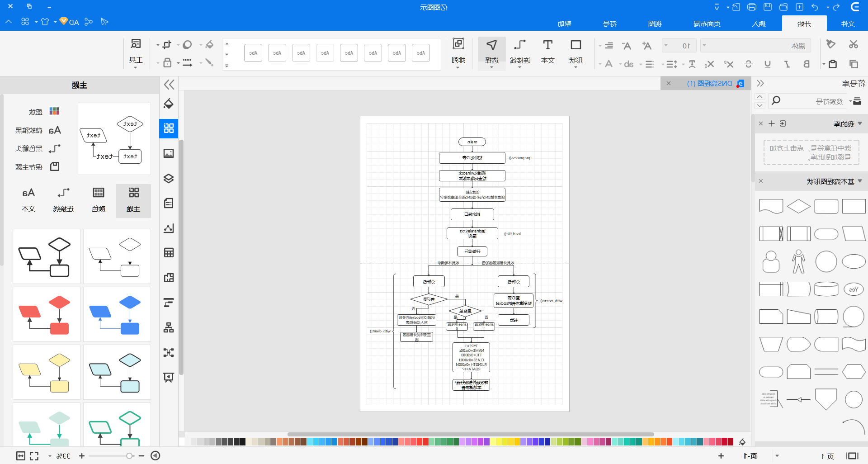Select the 文本 text tool
This screenshot has height=464, width=868.
547,52
